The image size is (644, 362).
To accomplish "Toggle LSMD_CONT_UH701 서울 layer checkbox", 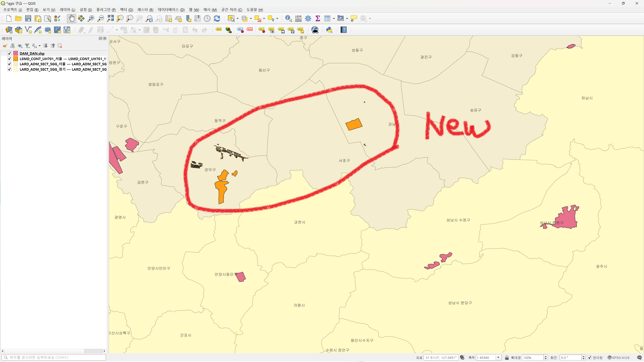I will point(9,59).
